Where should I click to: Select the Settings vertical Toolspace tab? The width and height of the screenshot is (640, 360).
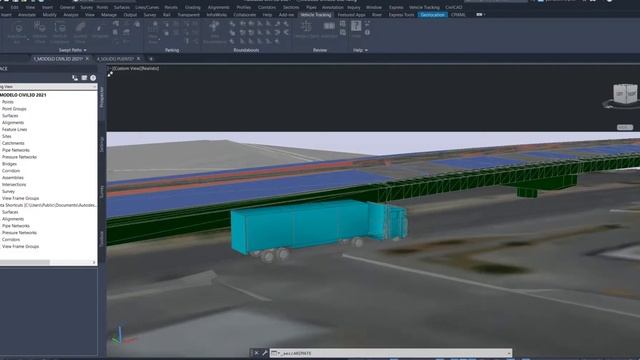102,144
